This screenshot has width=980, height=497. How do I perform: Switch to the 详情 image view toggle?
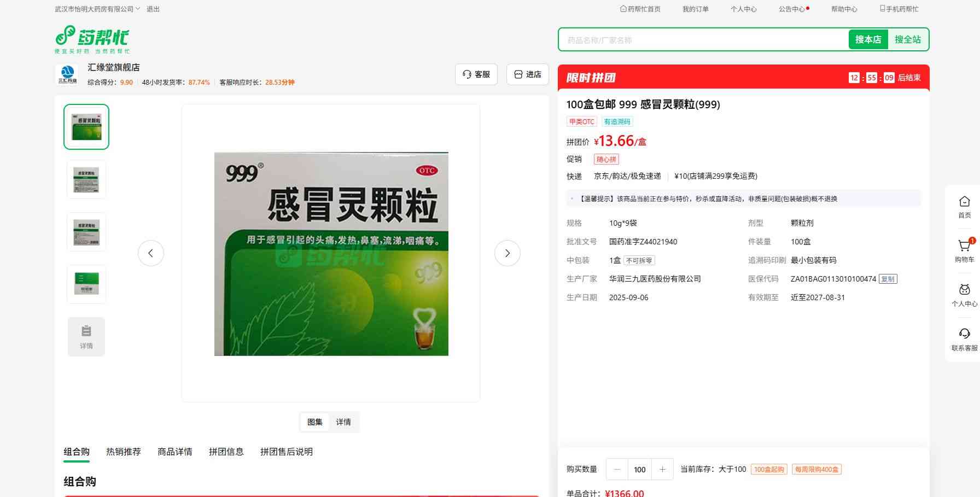point(343,422)
